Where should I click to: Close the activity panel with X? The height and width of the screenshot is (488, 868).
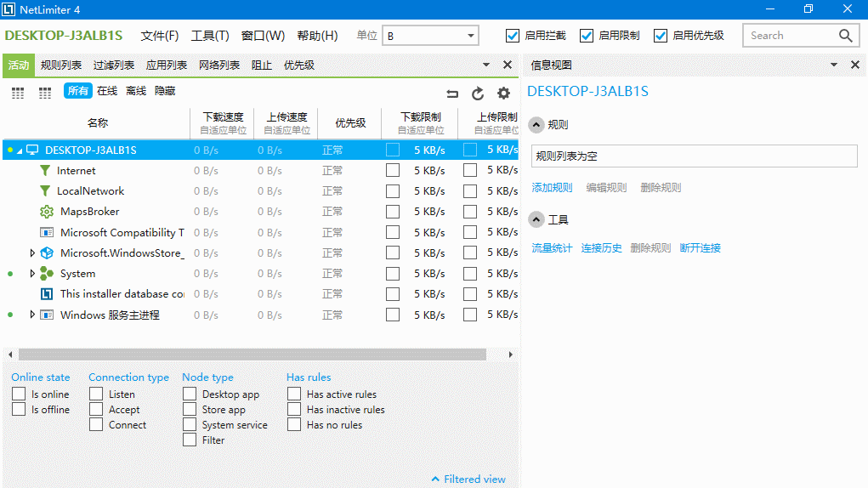pos(507,65)
